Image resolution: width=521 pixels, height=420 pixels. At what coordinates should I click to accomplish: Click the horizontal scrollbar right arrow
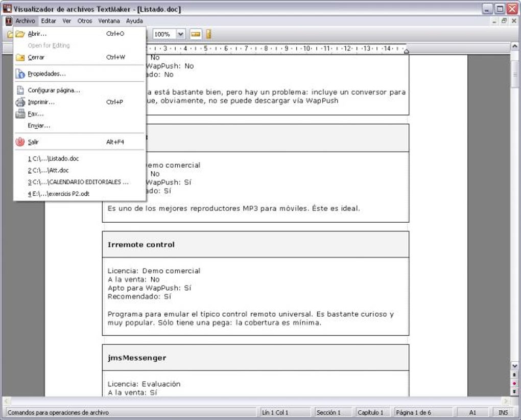505,402
